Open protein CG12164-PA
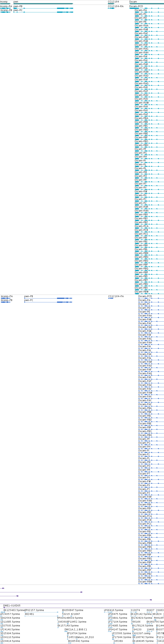 point(116,297)
